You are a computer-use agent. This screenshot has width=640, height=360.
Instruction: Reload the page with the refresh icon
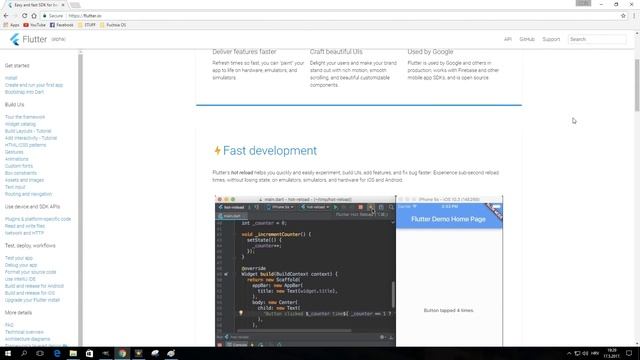coord(24,16)
